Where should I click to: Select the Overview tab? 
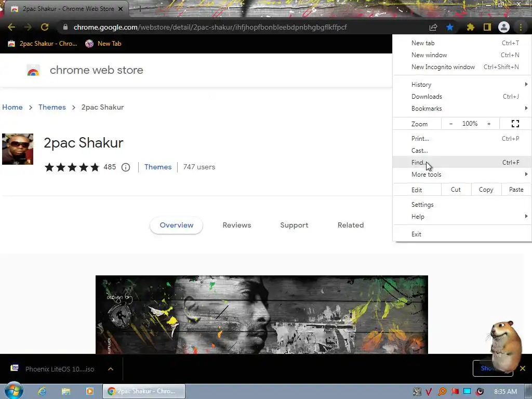click(177, 225)
